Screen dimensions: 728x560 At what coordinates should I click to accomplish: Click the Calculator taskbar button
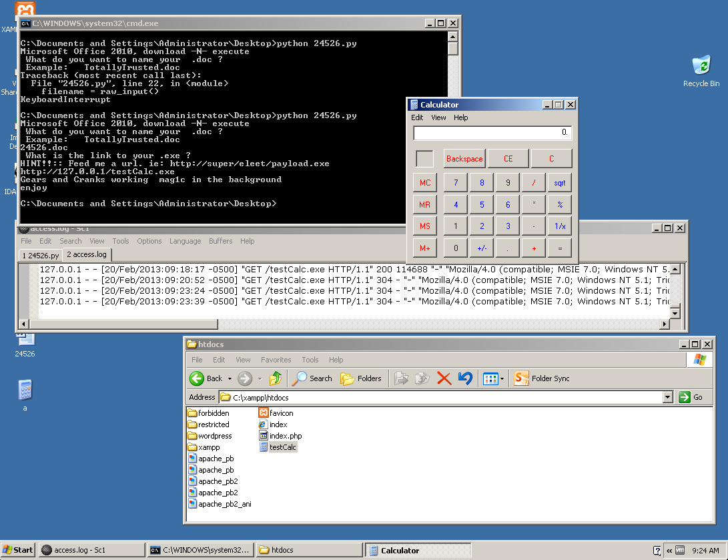tap(418, 550)
